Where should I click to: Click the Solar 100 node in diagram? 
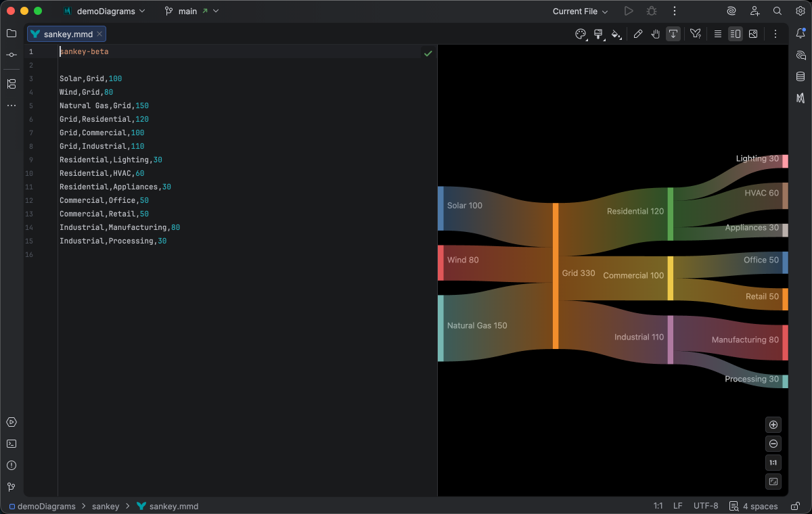coord(441,208)
